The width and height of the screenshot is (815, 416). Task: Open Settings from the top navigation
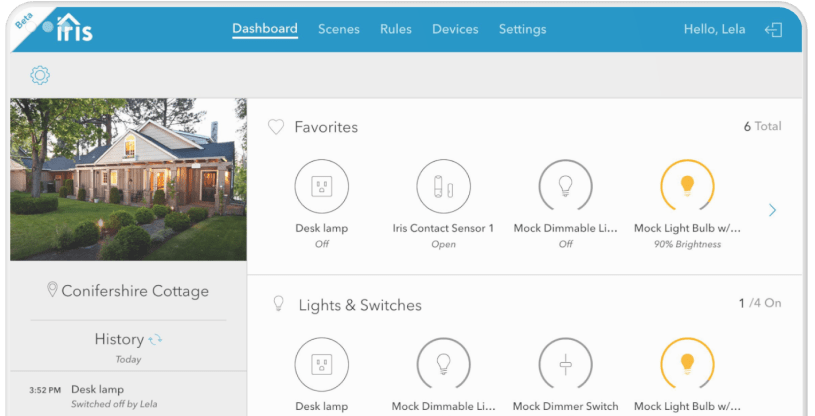[x=522, y=29]
